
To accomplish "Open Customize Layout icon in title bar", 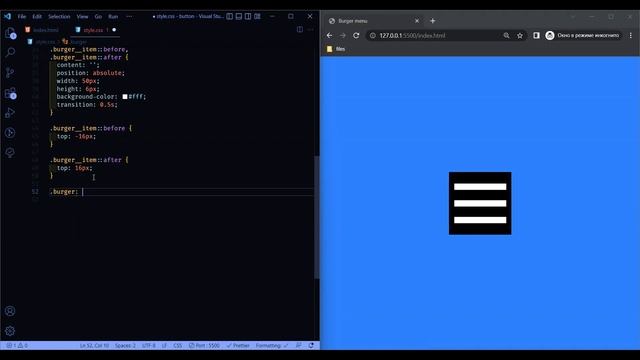I will (x=257, y=16).
